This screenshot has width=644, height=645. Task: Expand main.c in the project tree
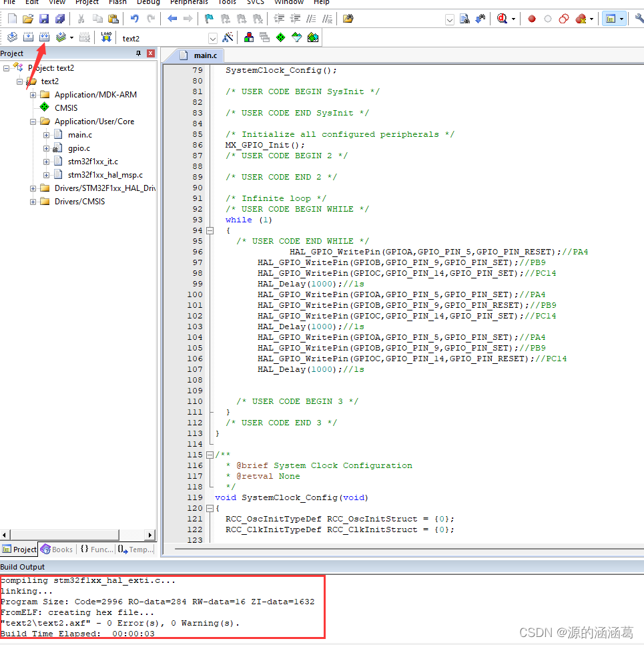click(46, 135)
